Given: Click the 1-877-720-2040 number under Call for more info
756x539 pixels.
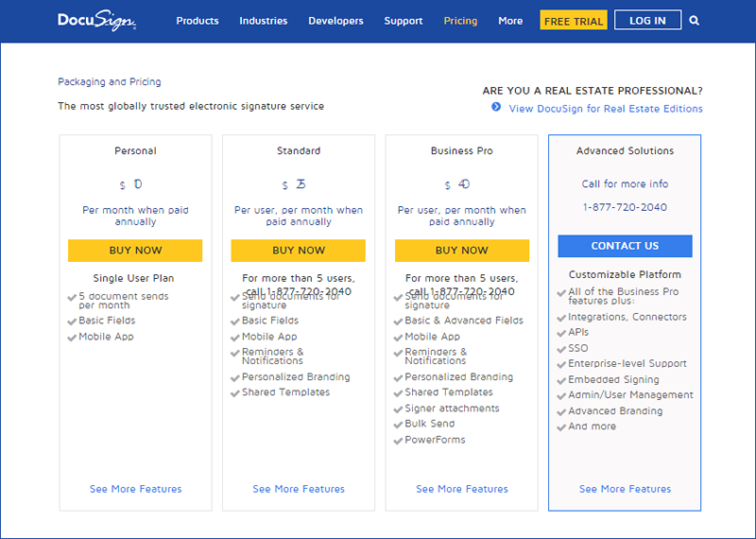Looking at the screenshot, I should [625, 207].
